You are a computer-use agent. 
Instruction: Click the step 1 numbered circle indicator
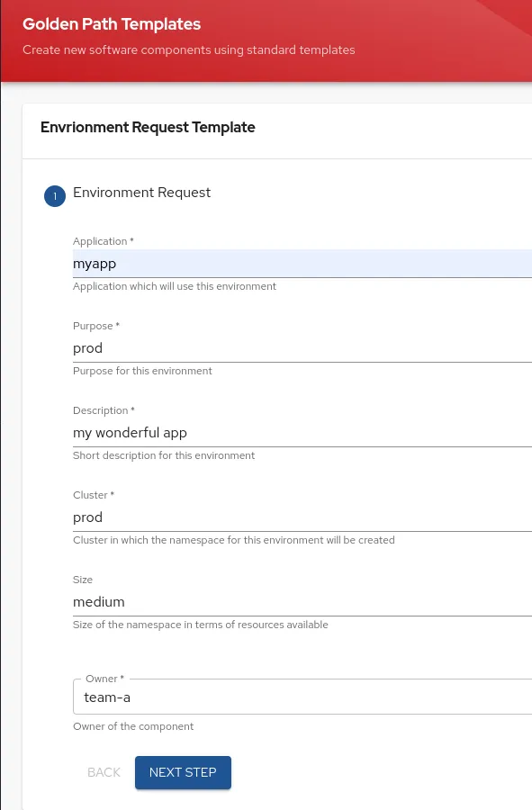tap(55, 195)
